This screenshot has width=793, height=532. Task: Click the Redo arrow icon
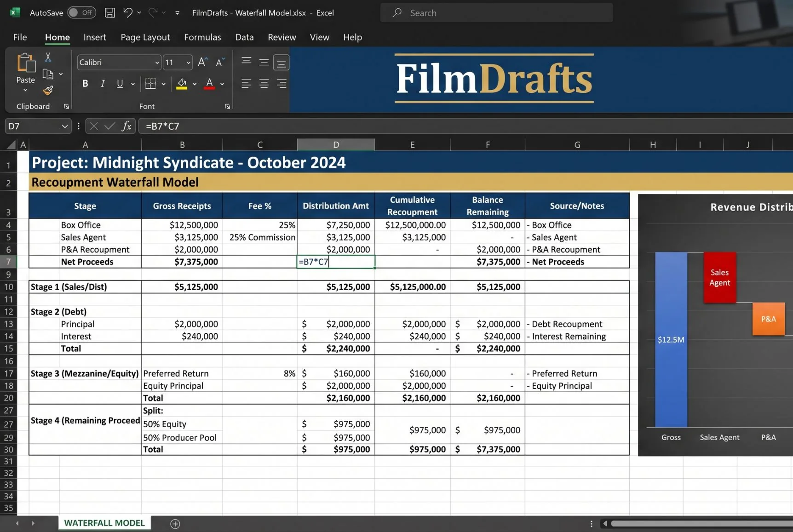click(x=152, y=12)
